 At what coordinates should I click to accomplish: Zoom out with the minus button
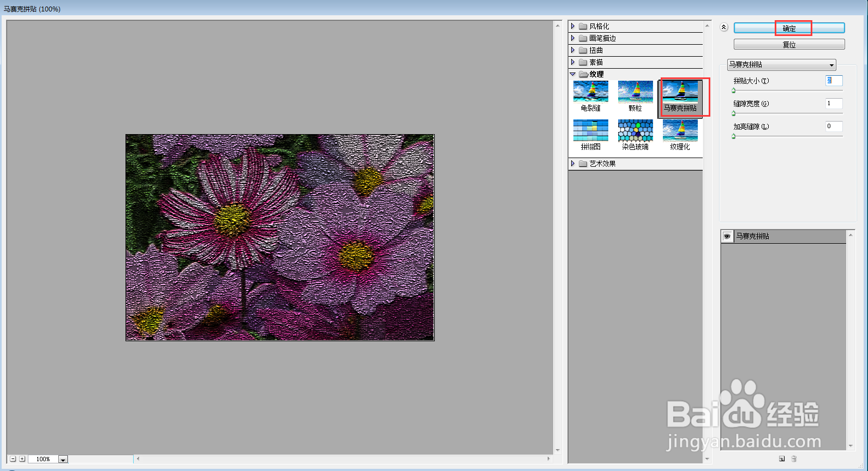[x=13, y=459]
